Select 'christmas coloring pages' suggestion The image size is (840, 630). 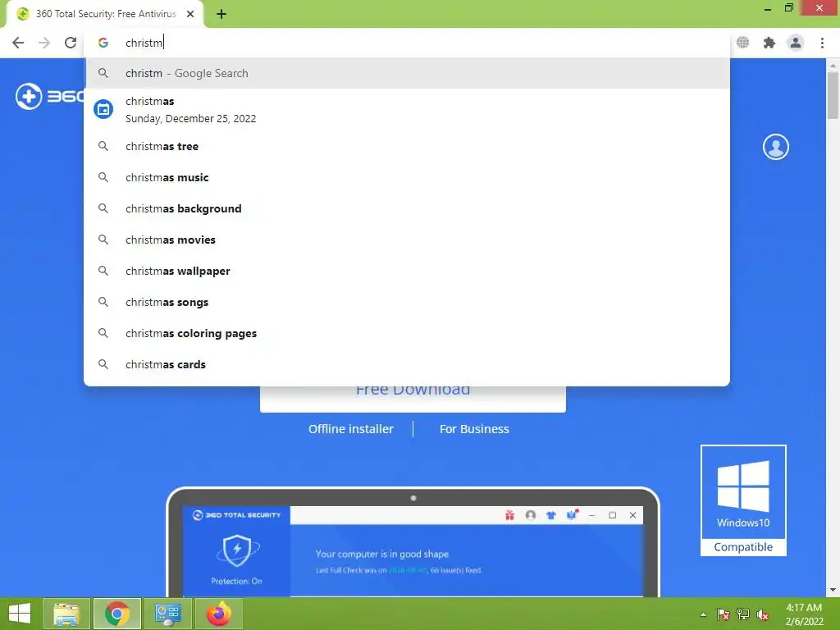[x=407, y=333]
